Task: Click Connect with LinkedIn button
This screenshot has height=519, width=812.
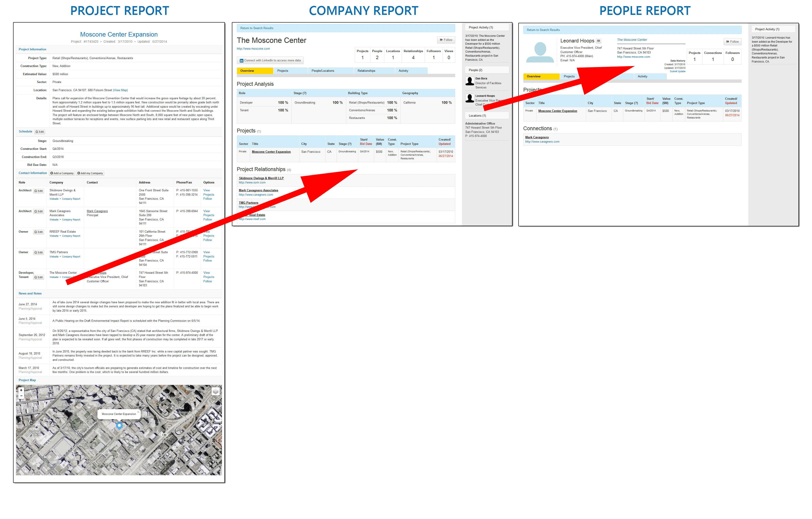Action: pos(270,60)
